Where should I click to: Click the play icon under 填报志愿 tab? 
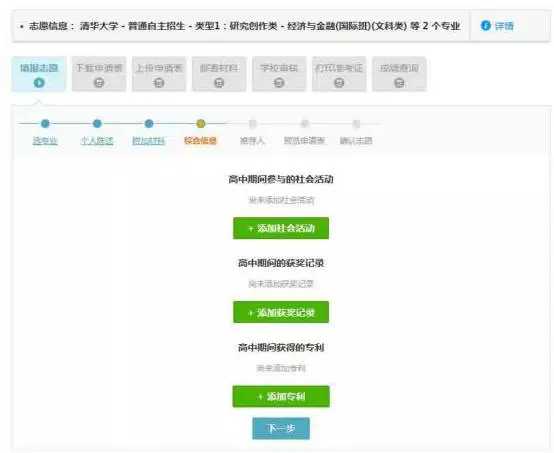[x=39, y=83]
